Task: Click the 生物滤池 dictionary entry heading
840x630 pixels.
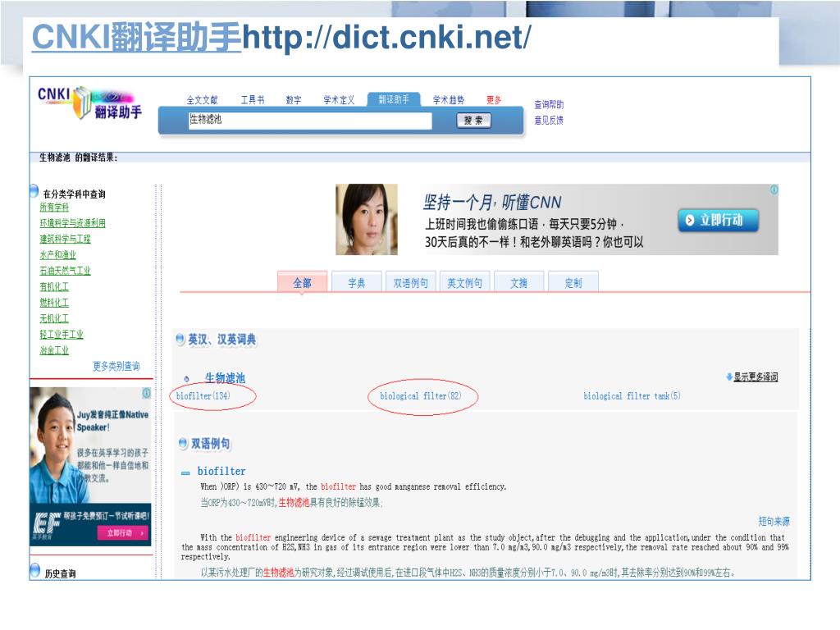Action: point(225,377)
